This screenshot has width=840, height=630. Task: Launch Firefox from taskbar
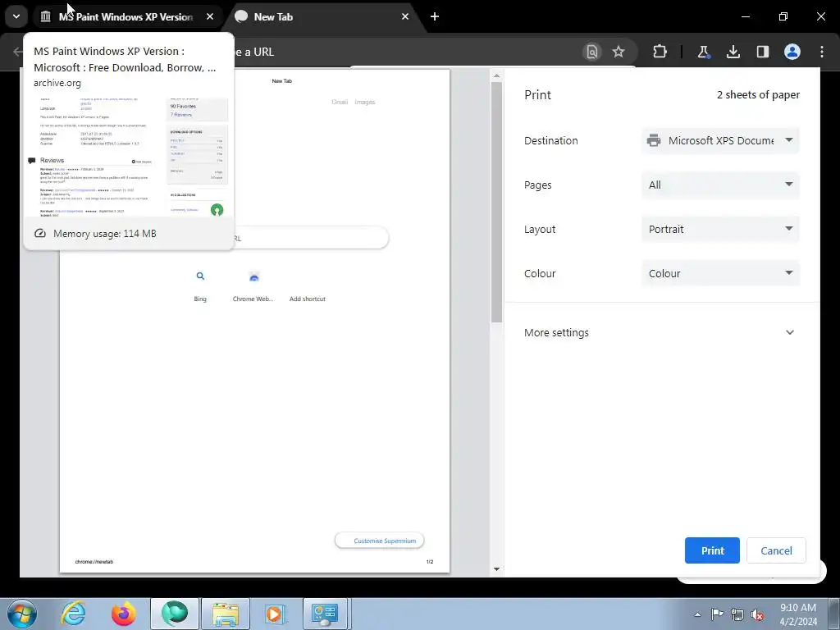coord(124,614)
